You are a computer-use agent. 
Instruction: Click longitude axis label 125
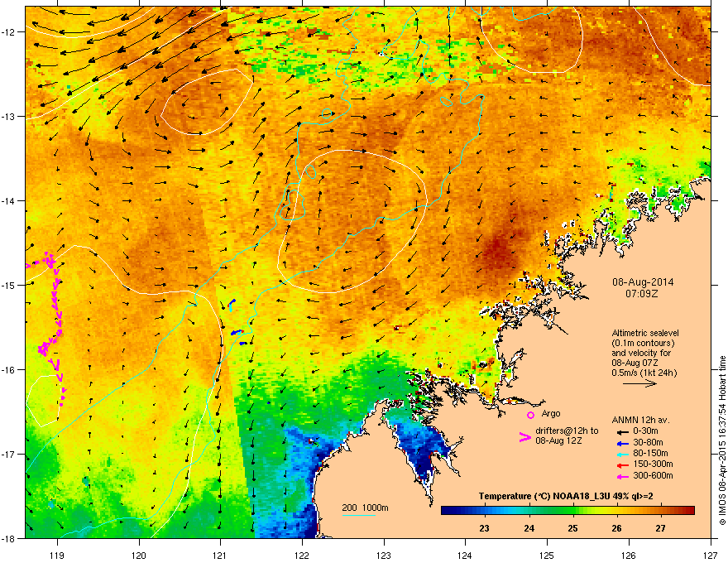coord(547,555)
